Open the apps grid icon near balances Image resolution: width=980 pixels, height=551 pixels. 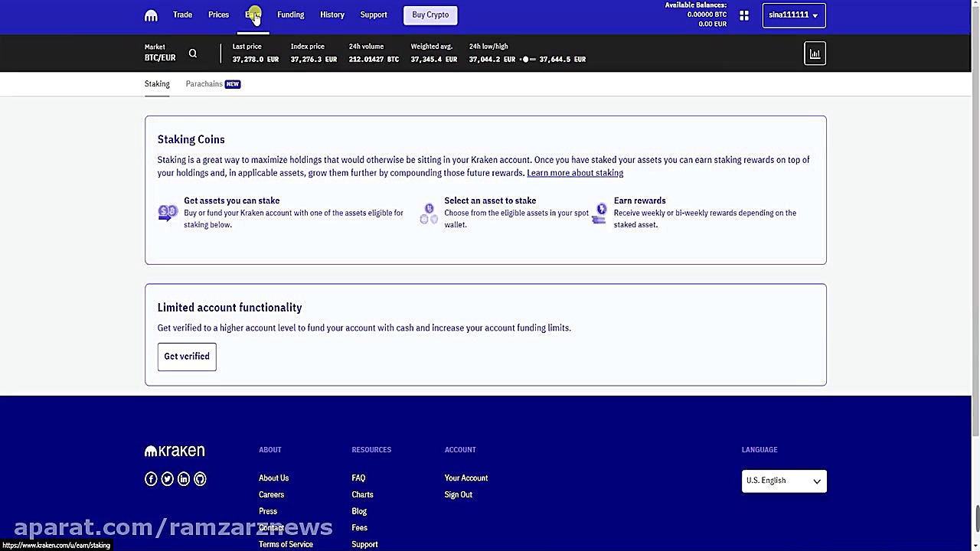[744, 15]
